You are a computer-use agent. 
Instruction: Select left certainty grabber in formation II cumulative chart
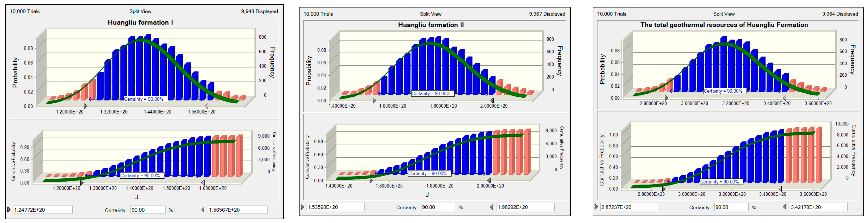[x=371, y=180]
